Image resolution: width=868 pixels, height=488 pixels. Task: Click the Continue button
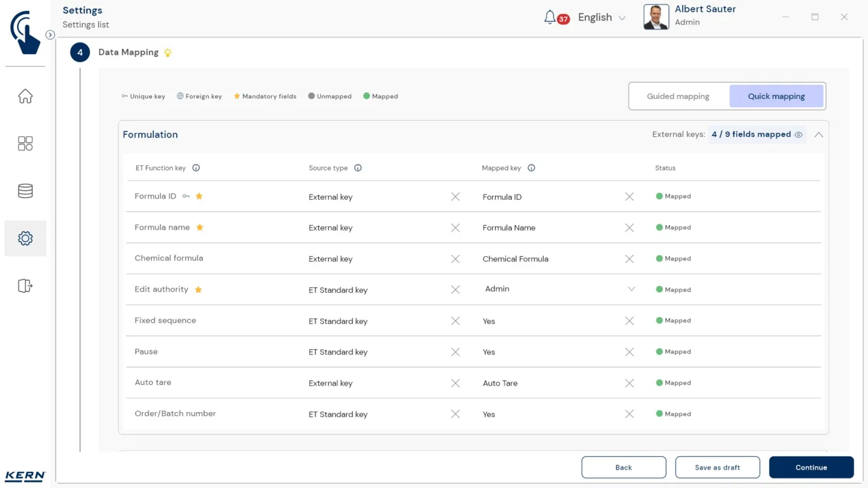coord(811,467)
